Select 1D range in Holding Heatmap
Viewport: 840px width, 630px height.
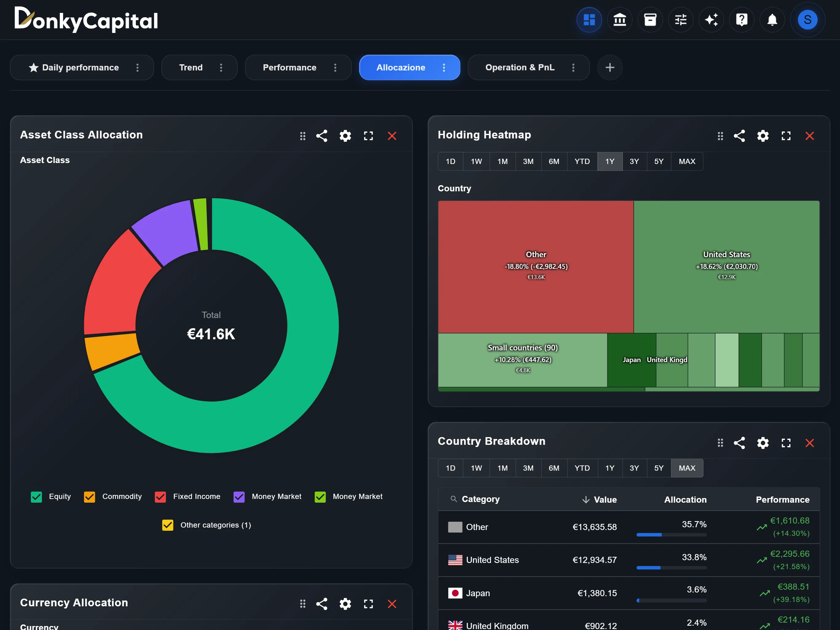tap(450, 161)
